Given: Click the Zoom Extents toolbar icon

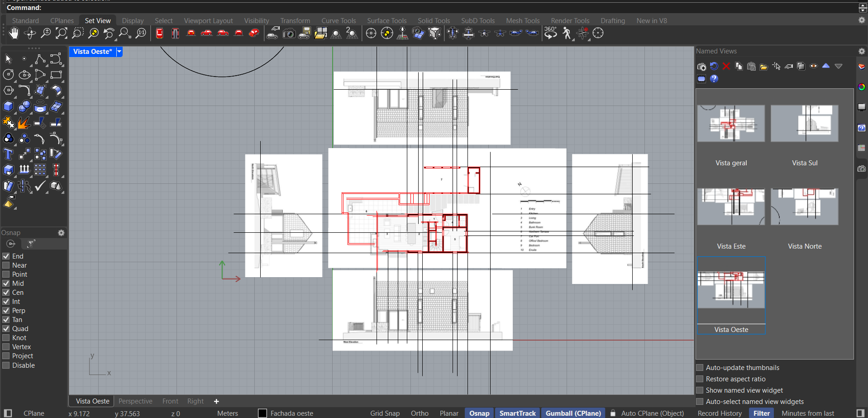Looking at the screenshot, I should coord(62,33).
